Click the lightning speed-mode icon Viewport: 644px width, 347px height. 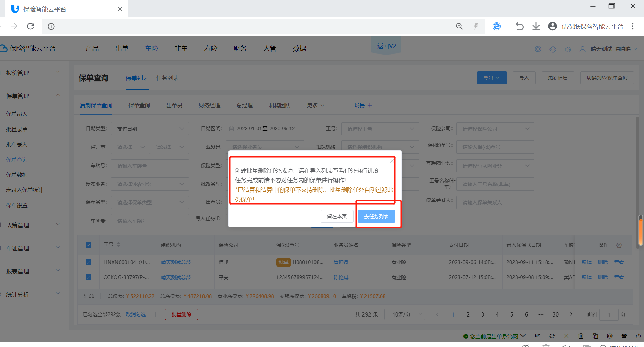[476, 26]
